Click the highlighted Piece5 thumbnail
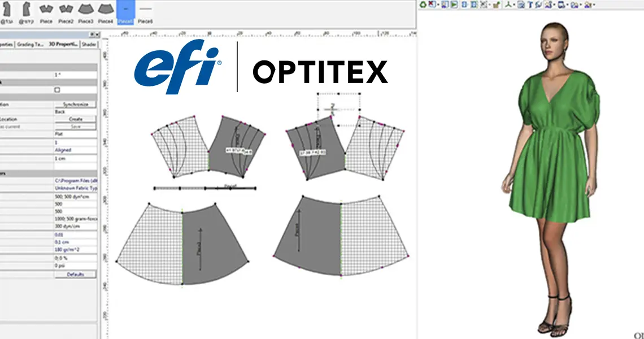 [125, 11]
